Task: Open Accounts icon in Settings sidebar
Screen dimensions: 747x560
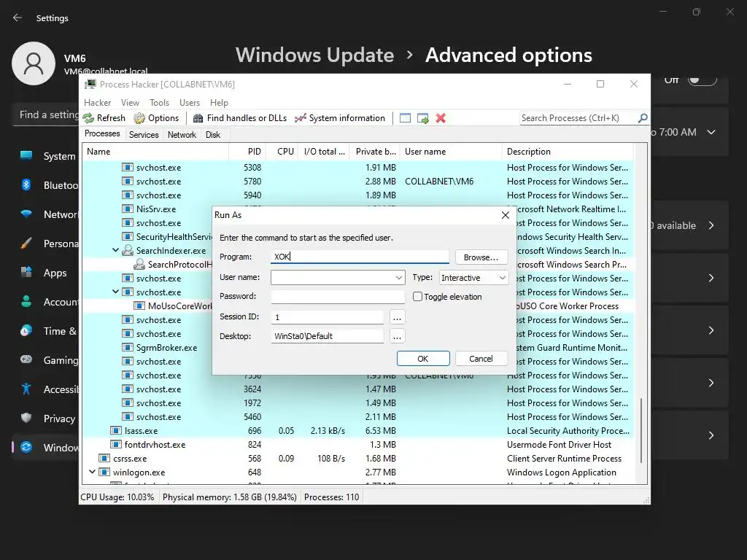Action: tap(26, 302)
